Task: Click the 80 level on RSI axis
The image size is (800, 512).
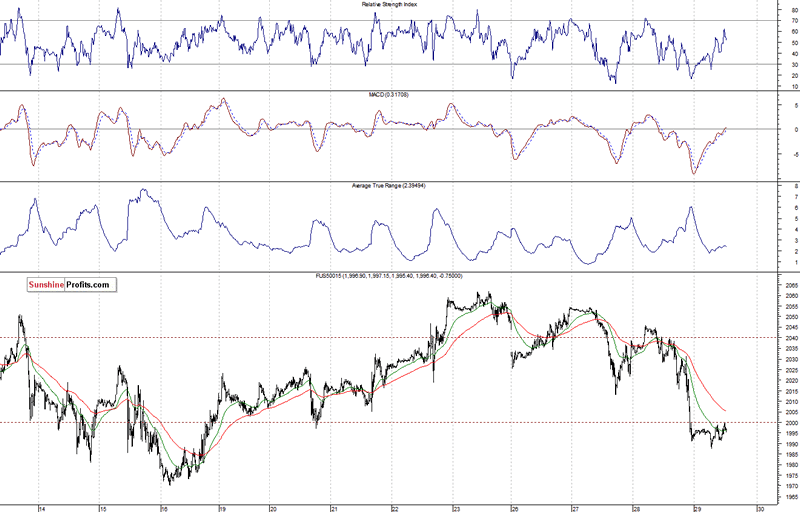Action: coord(795,10)
